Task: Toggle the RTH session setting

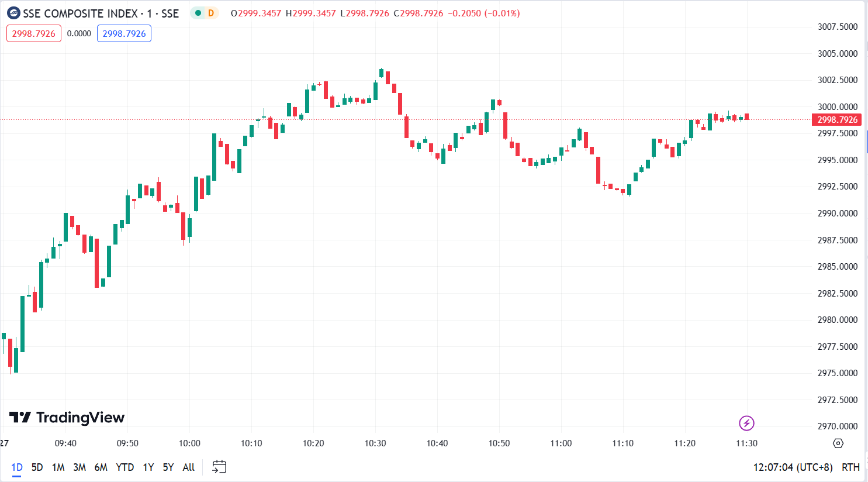Action: click(850, 467)
